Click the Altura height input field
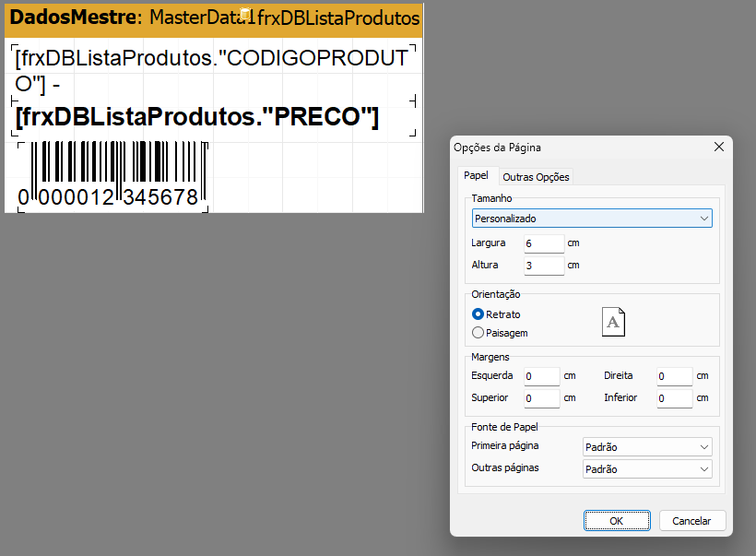 point(544,266)
